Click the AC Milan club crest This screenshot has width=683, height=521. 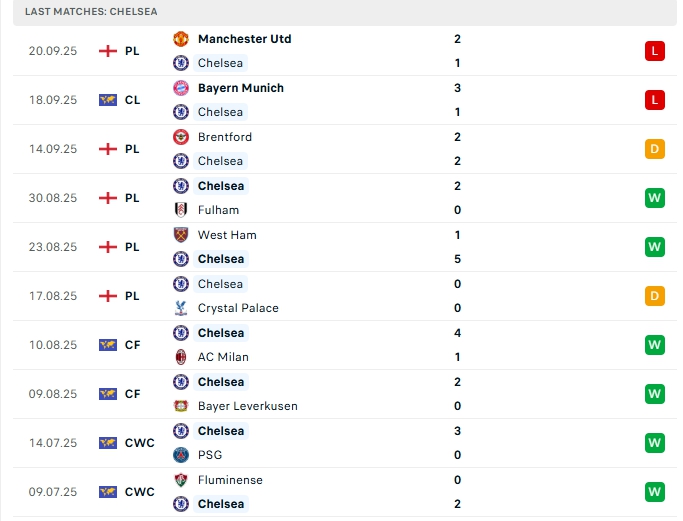coord(181,357)
